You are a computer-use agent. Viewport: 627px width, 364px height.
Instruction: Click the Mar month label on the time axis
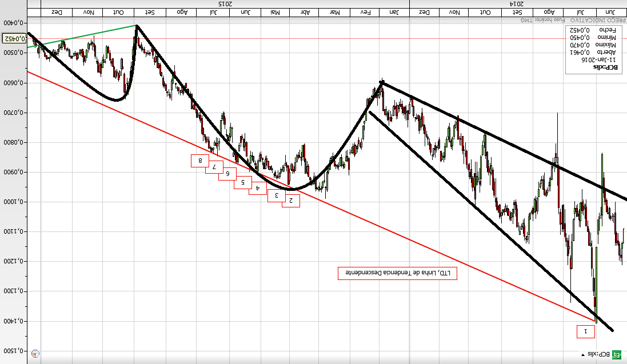click(x=335, y=13)
